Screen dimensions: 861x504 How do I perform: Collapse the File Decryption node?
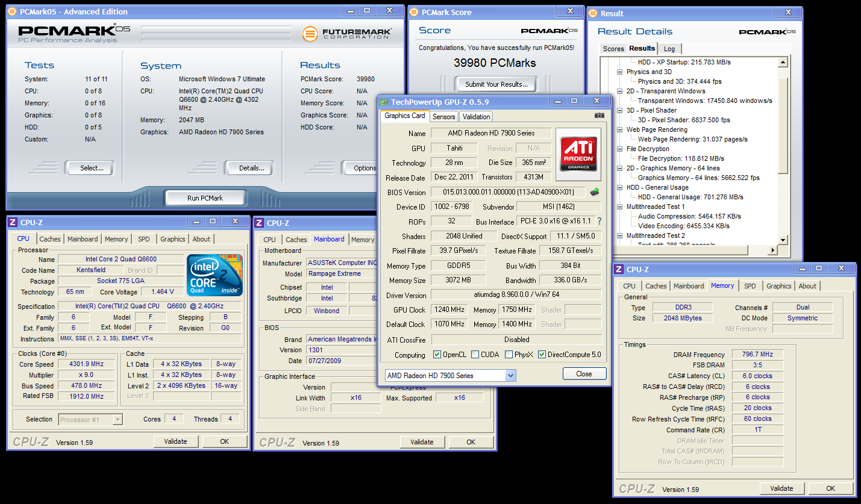coord(621,149)
